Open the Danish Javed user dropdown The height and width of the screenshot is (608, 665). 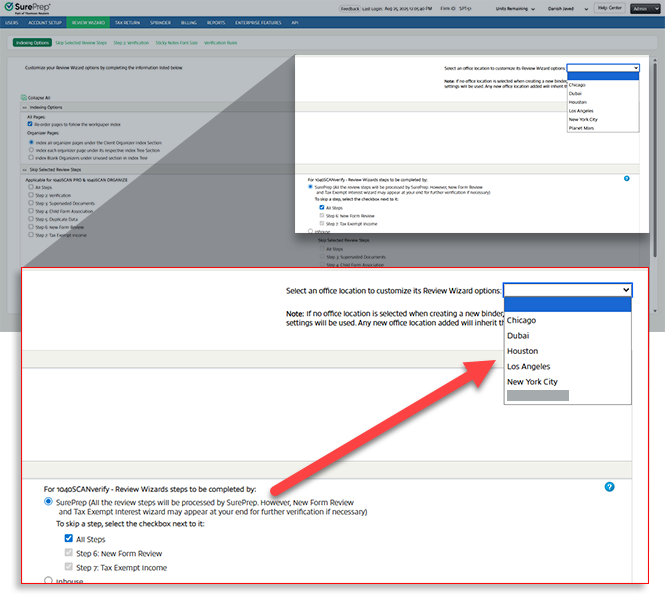coord(567,8)
